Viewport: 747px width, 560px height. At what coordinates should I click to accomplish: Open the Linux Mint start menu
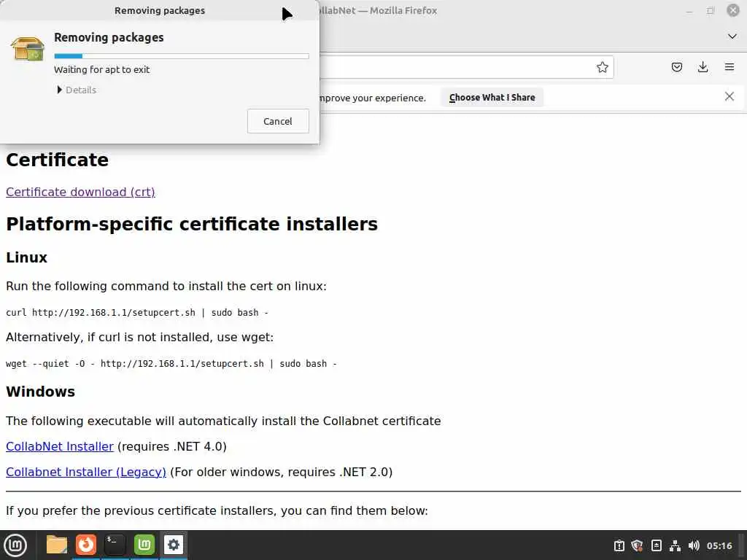pos(15,545)
